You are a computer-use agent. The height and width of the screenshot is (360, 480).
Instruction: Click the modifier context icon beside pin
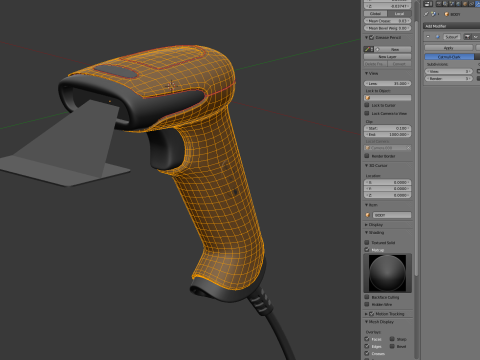[433, 14]
